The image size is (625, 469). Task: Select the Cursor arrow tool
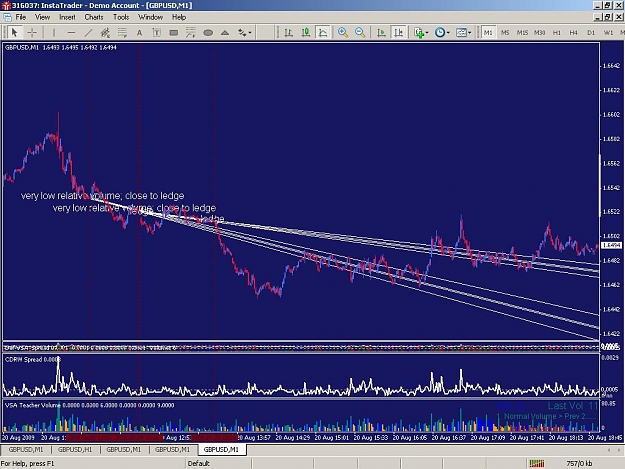click(x=14, y=32)
